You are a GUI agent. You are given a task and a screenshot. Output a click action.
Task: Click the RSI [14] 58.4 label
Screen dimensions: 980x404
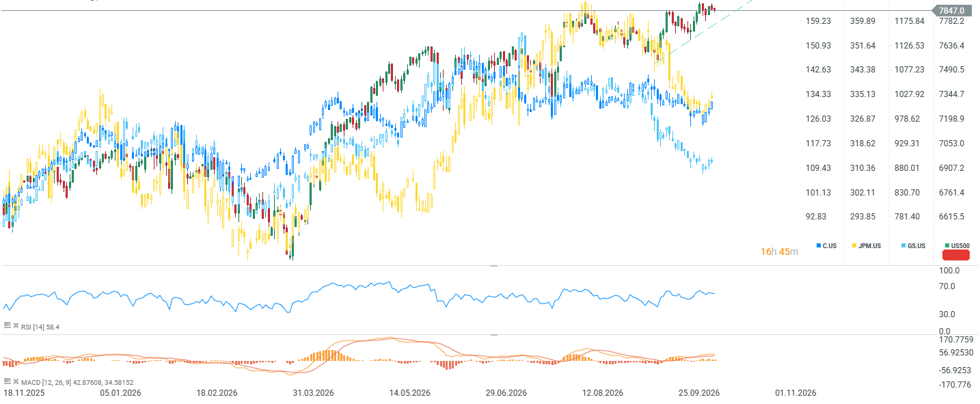40,327
